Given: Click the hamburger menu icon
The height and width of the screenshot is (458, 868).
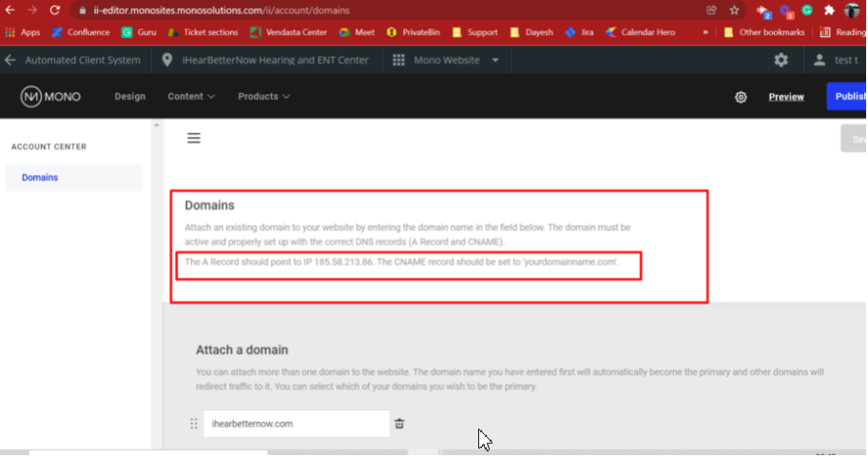Looking at the screenshot, I should 194,138.
